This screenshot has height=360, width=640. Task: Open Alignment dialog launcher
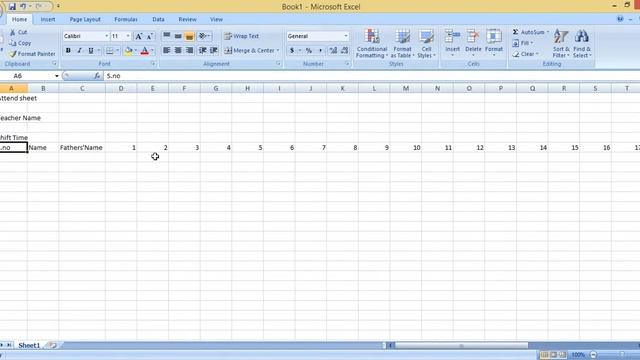278,64
